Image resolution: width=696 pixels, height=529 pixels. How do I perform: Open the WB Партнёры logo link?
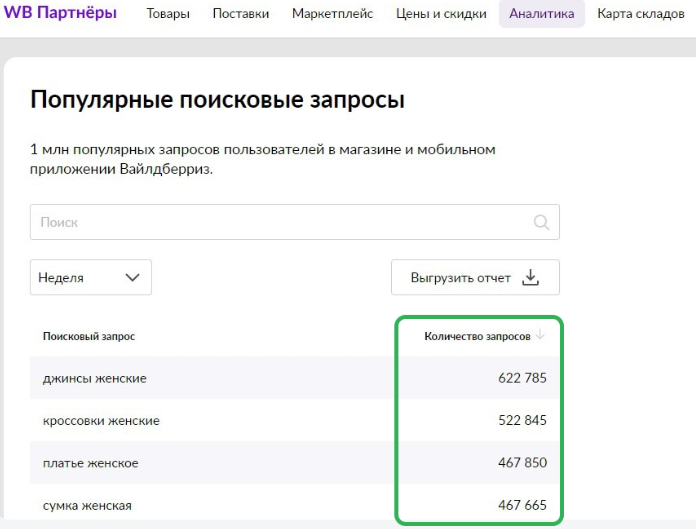(x=60, y=13)
